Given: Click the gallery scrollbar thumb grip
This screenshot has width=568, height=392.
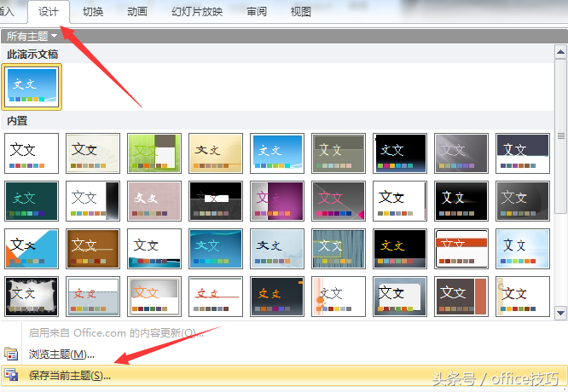Looking at the screenshot, I should (561, 136).
